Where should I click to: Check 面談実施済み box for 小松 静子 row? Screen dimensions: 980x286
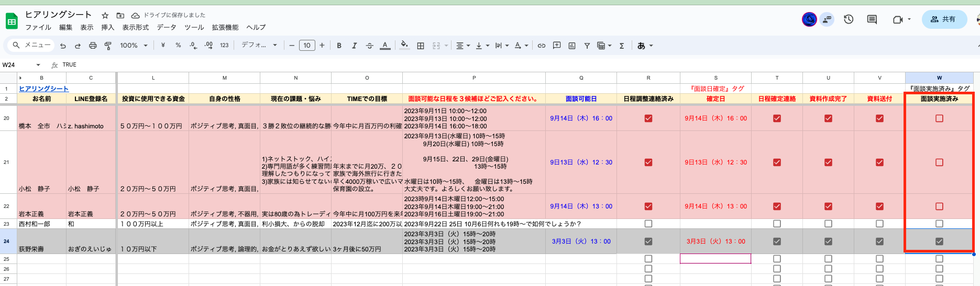click(x=939, y=162)
